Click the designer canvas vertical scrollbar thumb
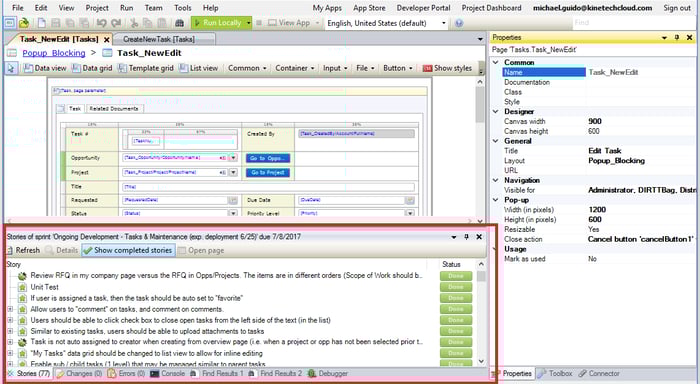Screen dimensions: 700x384 (480, 105)
